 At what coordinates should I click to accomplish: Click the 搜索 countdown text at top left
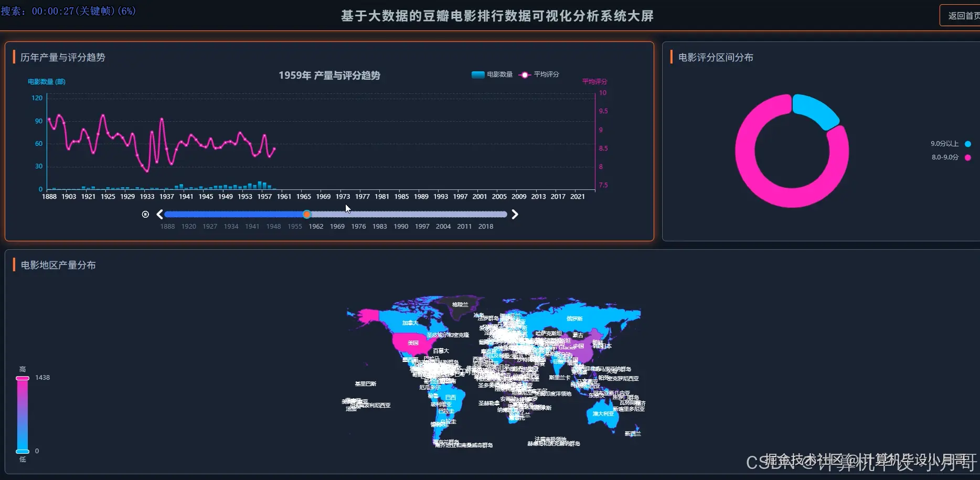point(68,10)
